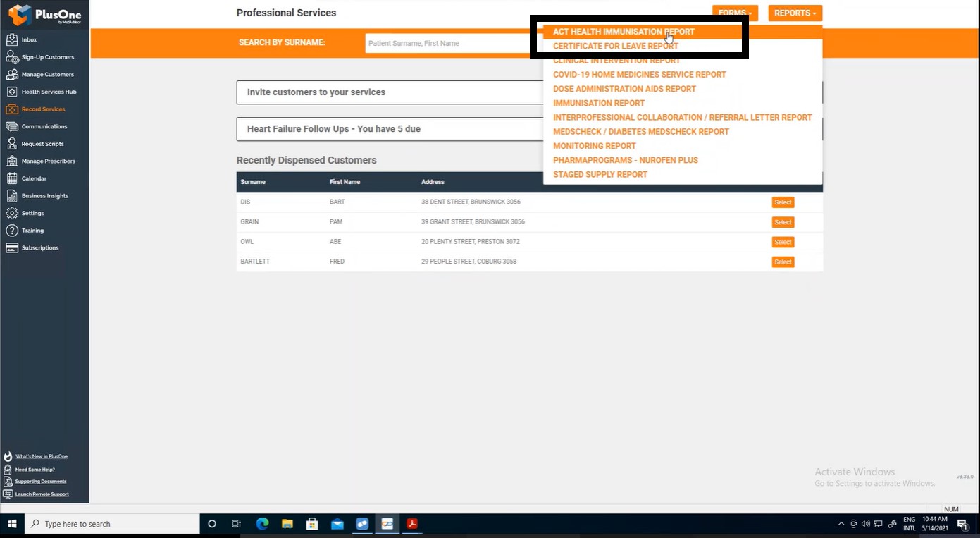Click the surname BARTLETT in table
This screenshot has height=538, width=980.
[255, 262]
